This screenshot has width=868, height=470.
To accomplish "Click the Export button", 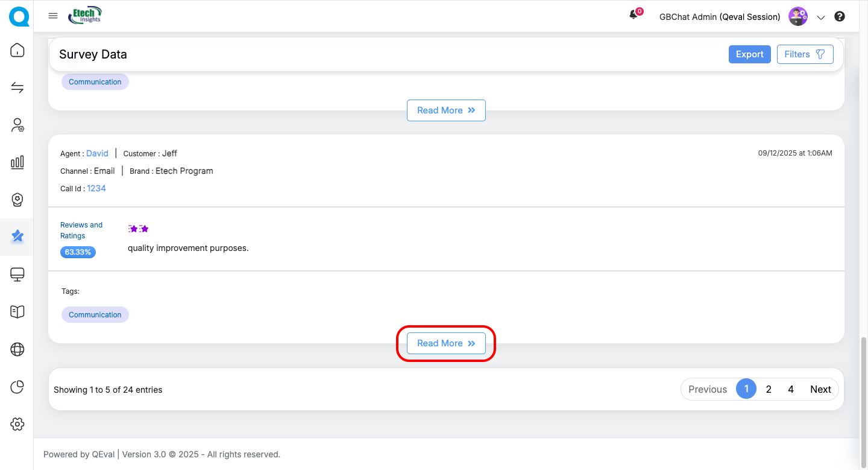I will 749,54.
